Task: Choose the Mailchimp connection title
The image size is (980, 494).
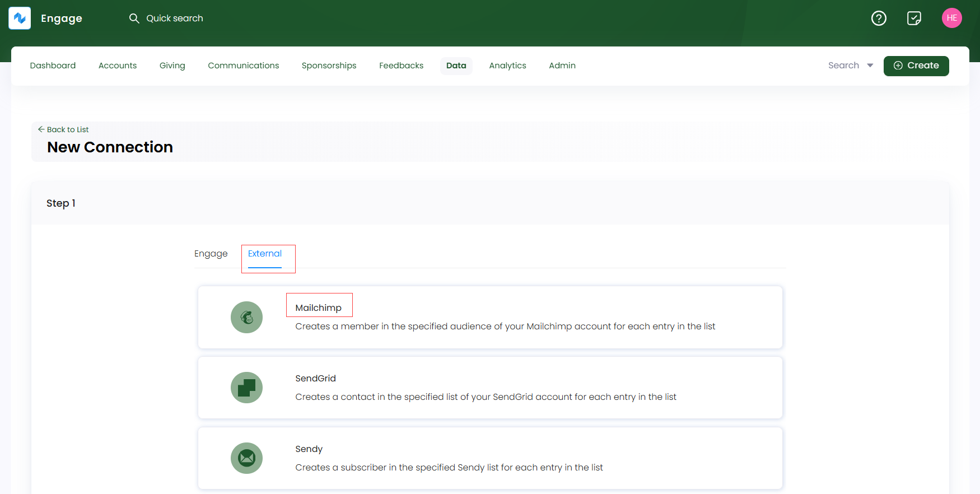Action: tap(318, 308)
